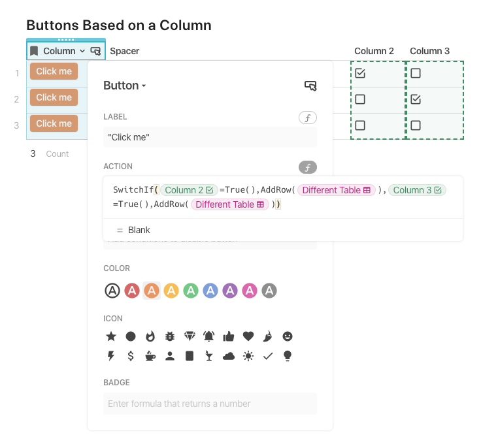The image size is (481, 448).
Task: Pick the thumbs up icon
Action: pyautogui.click(x=229, y=336)
